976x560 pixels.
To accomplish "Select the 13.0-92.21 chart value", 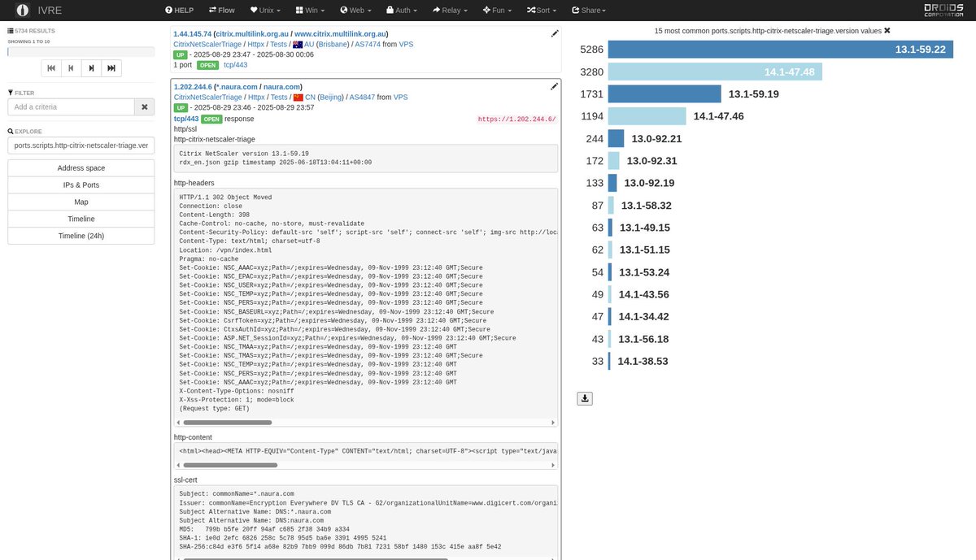I will (x=656, y=138).
